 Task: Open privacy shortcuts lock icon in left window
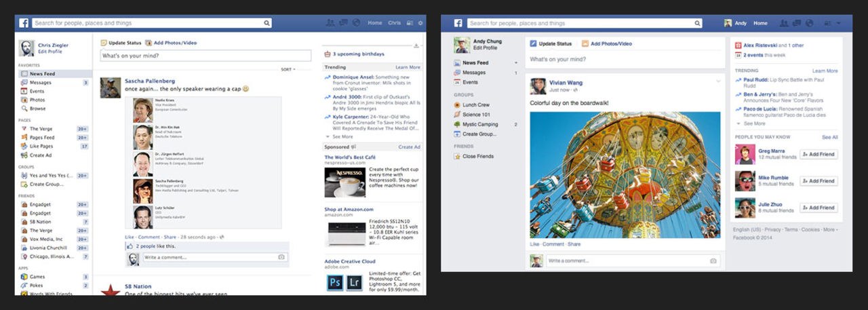(409, 23)
